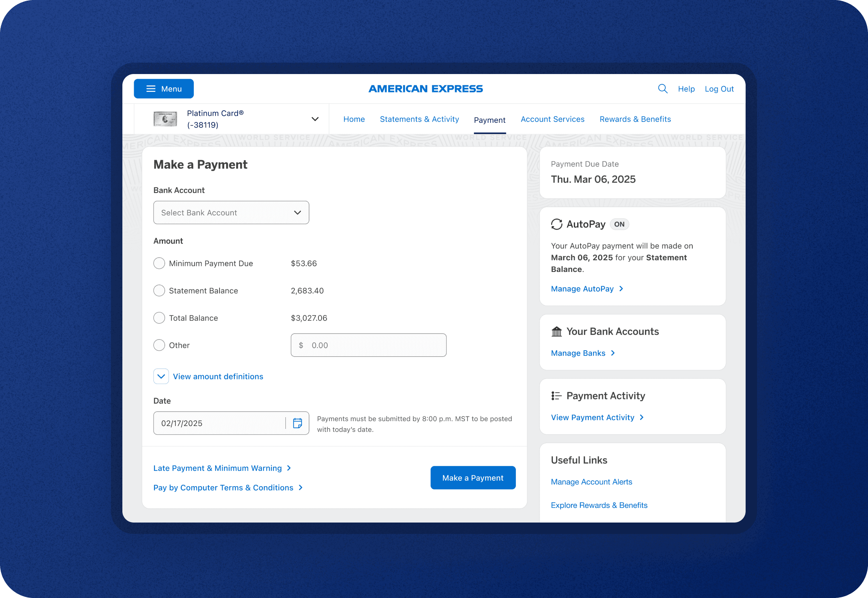Open the Rewards & Benefits tab

635,119
